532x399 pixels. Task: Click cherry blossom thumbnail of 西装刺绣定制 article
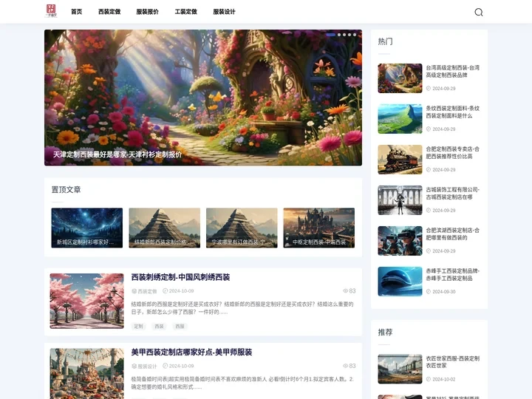pos(87,301)
